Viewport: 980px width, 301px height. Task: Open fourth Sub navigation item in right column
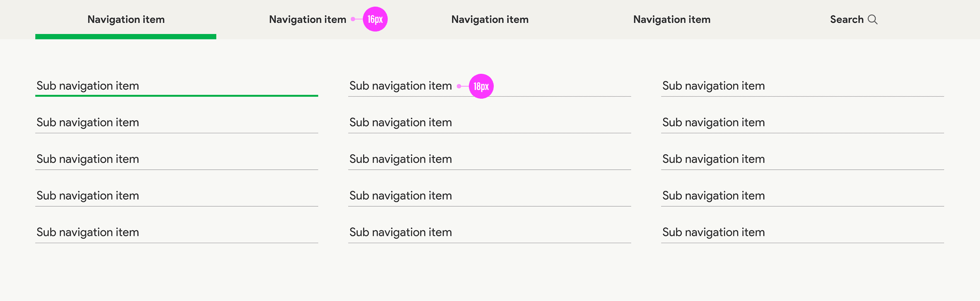pos(713,195)
